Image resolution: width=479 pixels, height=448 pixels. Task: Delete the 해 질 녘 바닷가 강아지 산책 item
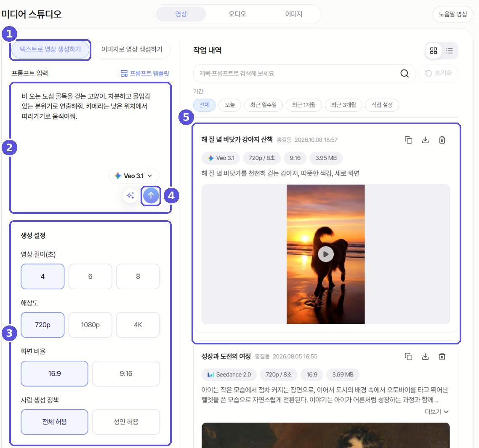point(442,140)
